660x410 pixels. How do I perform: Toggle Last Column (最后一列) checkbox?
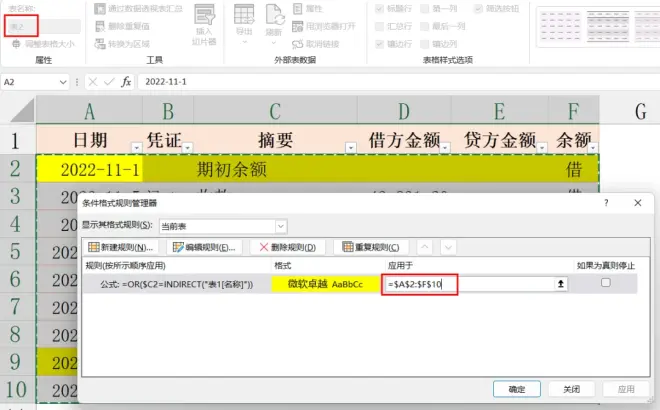pyautogui.click(x=425, y=26)
